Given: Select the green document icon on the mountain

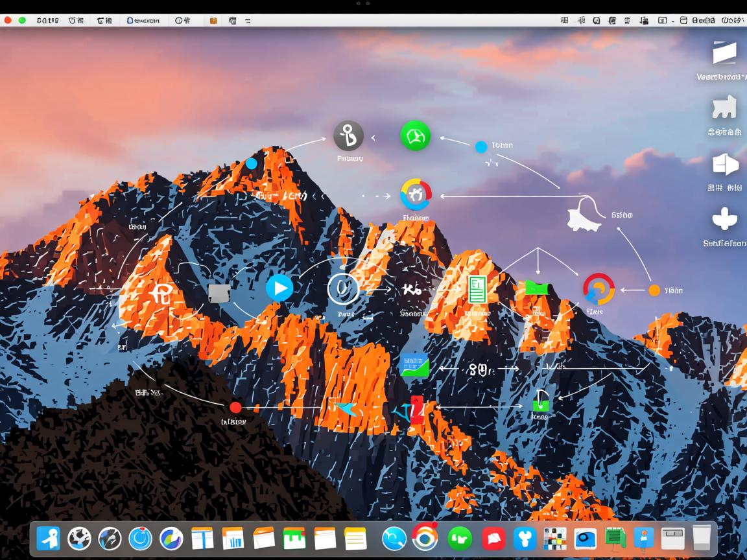Looking at the screenshot, I should pos(477,289).
